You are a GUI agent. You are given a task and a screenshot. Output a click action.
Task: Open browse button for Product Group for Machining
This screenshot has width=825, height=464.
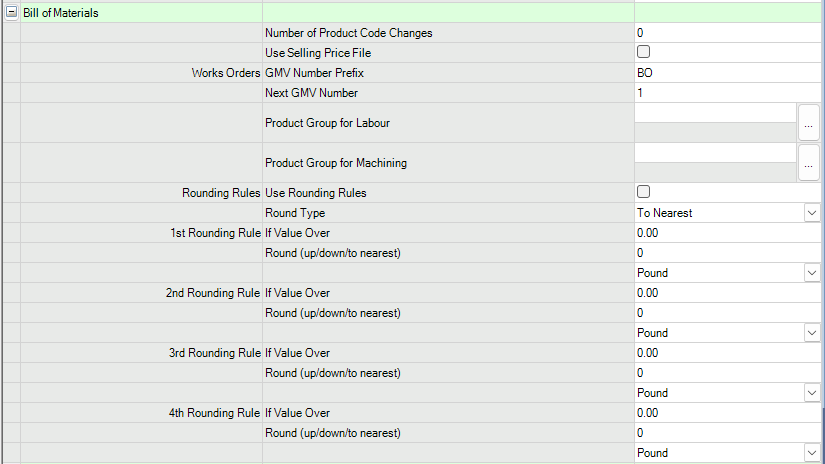point(808,163)
